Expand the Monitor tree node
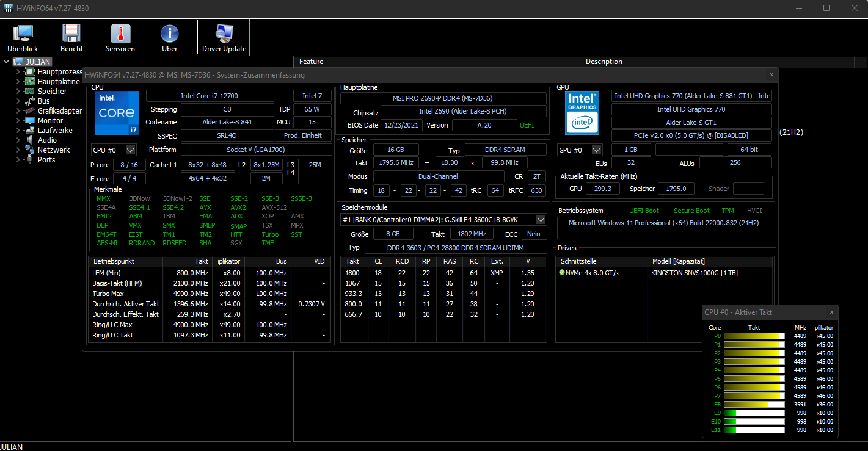The height and width of the screenshot is (451, 868). coord(18,120)
